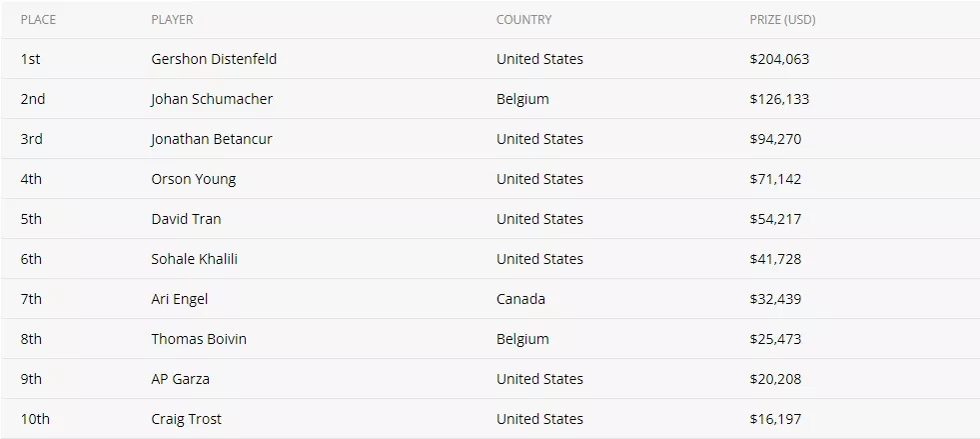Select the $16,197 prize value
Image resolution: width=980 pixels, height=439 pixels.
pyautogui.click(x=775, y=419)
